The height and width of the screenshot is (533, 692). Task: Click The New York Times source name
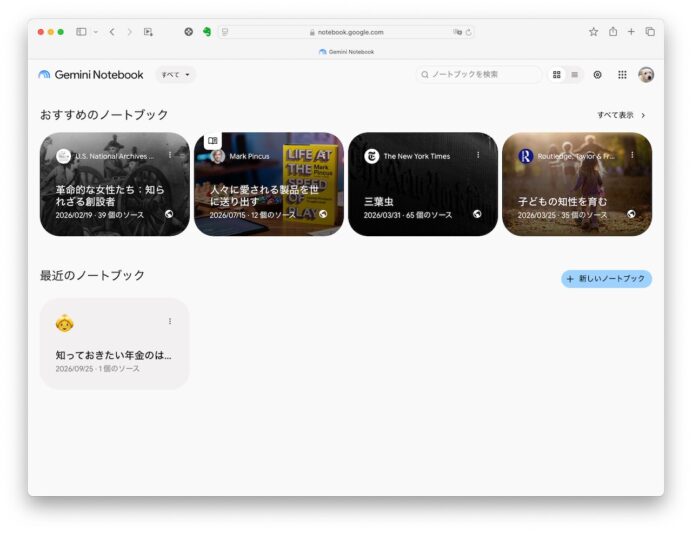point(417,156)
